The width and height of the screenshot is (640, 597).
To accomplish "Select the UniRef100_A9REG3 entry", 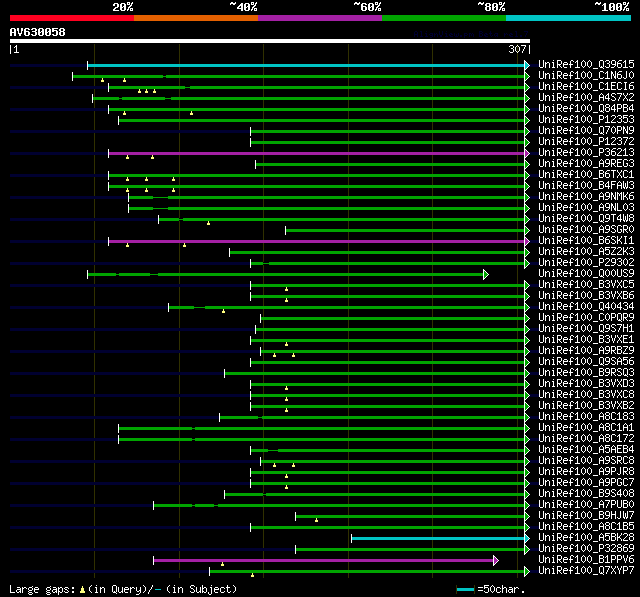I will [x=586, y=164].
